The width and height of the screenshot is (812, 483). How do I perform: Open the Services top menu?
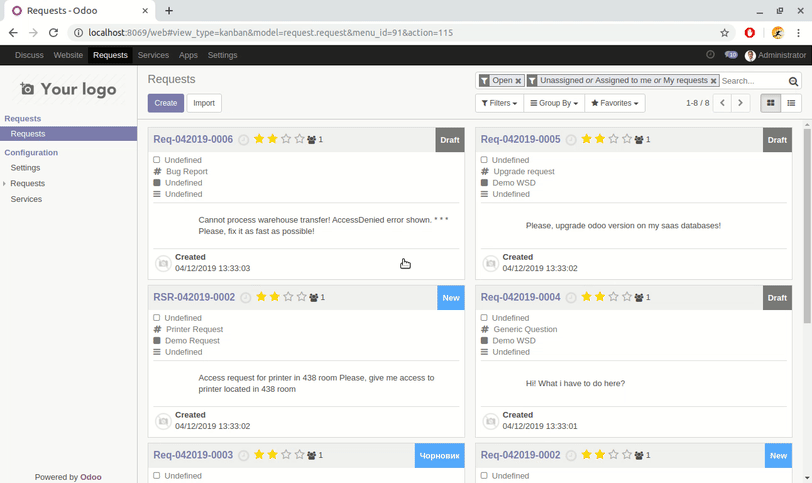coord(153,55)
